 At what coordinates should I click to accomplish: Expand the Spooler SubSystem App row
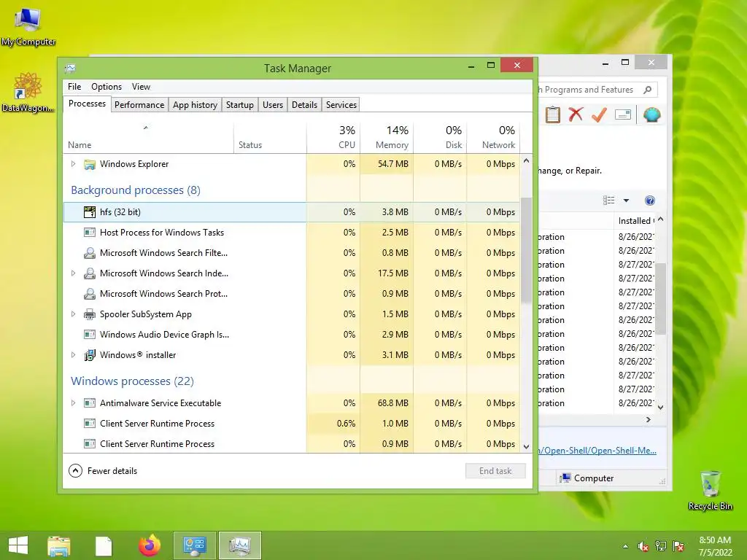tap(74, 314)
